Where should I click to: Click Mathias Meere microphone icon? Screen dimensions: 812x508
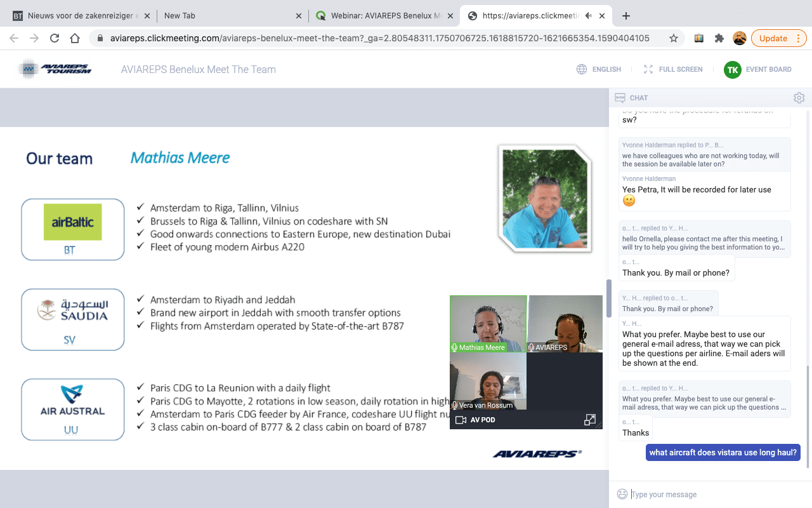455,347
